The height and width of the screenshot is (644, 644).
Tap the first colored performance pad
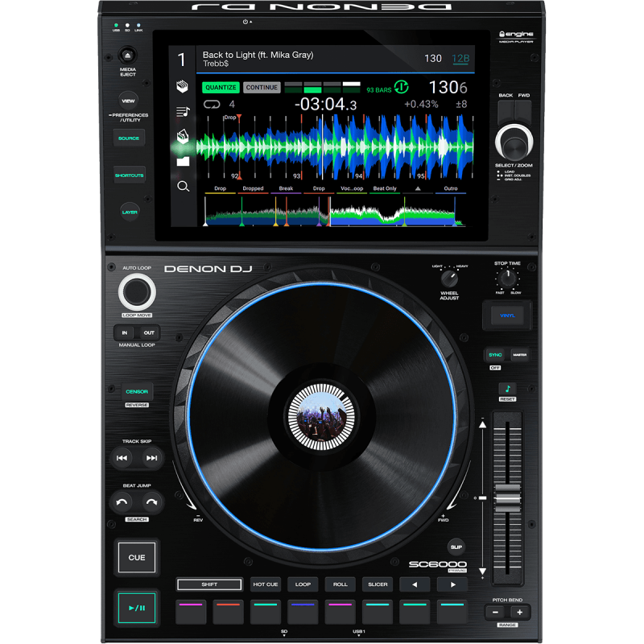coord(191,610)
